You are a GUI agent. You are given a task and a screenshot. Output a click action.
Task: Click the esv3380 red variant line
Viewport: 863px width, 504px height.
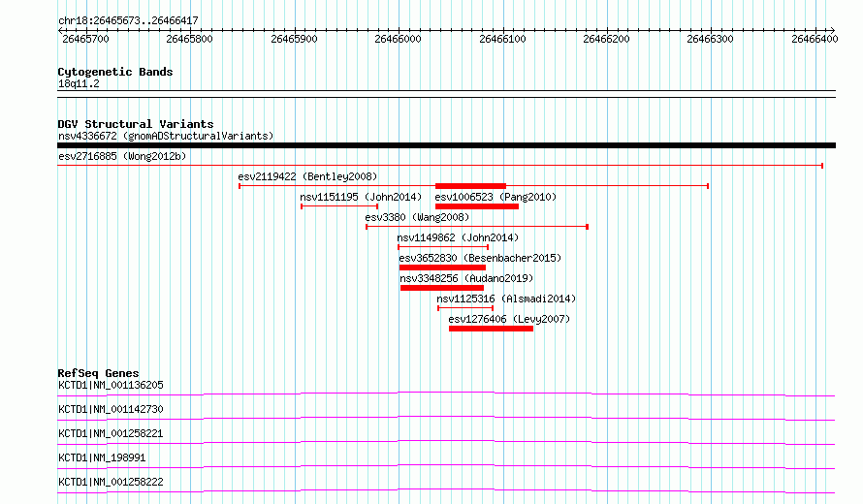[477, 227]
